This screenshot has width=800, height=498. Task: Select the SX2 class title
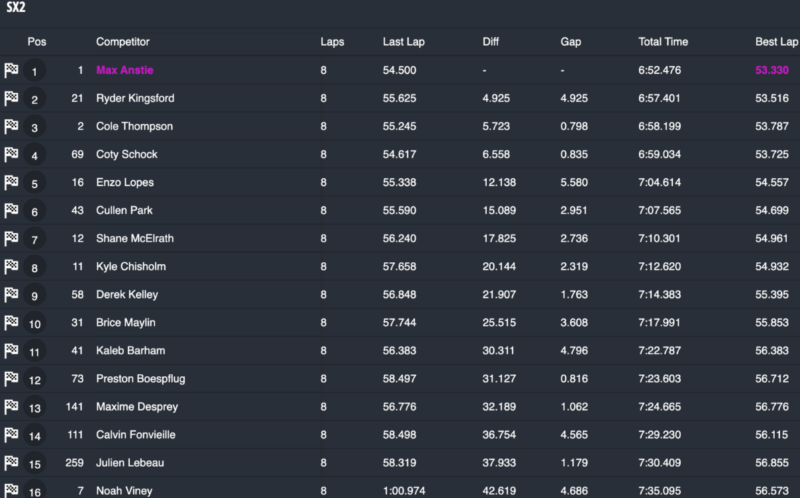(x=15, y=7)
